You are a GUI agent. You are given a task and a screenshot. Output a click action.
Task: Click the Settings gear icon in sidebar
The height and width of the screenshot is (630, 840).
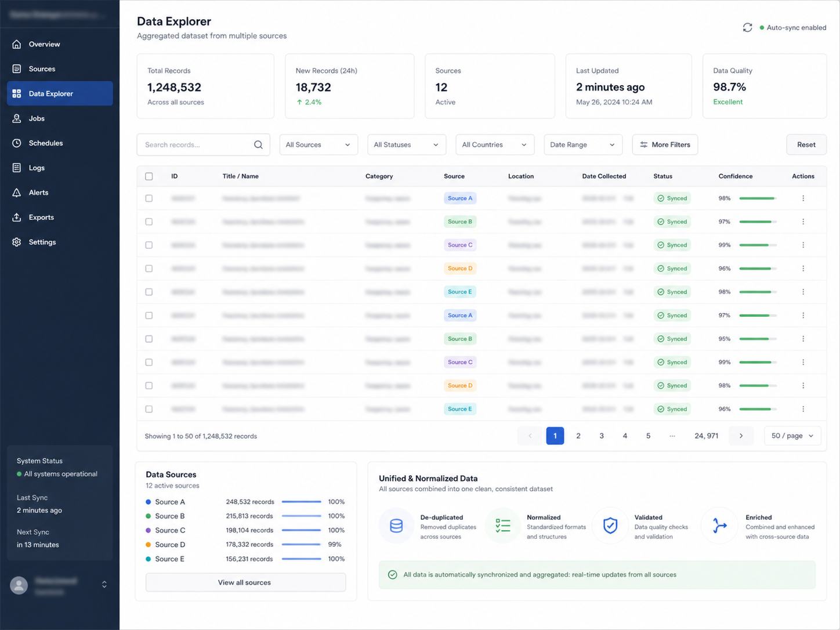pos(17,242)
